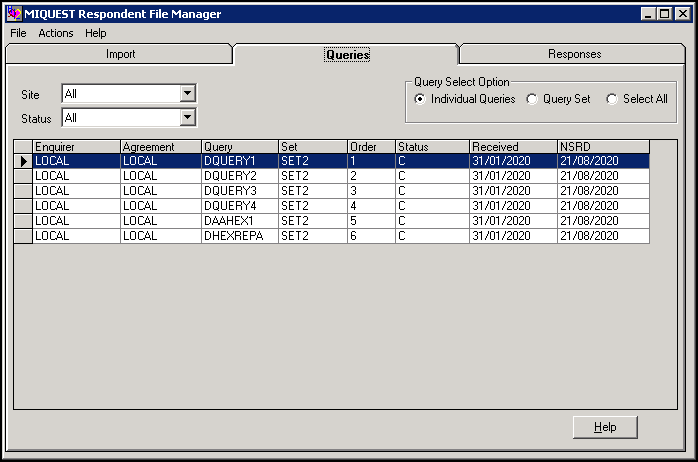Click the DAAHEX1 query cell
The width and height of the screenshot is (698, 462).
(x=238, y=221)
